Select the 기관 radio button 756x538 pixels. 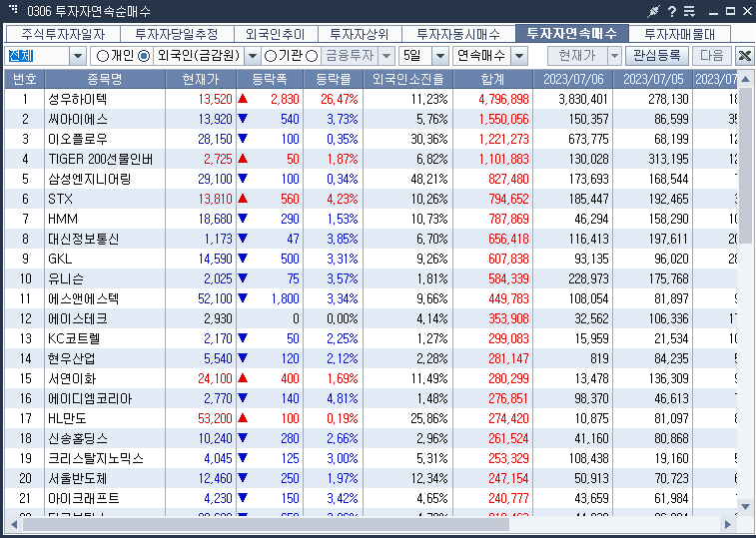point(271,56)
